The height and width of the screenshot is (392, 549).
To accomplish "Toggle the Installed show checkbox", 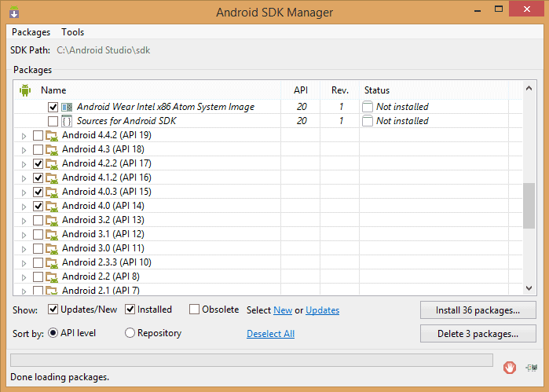I will (130, 310).
